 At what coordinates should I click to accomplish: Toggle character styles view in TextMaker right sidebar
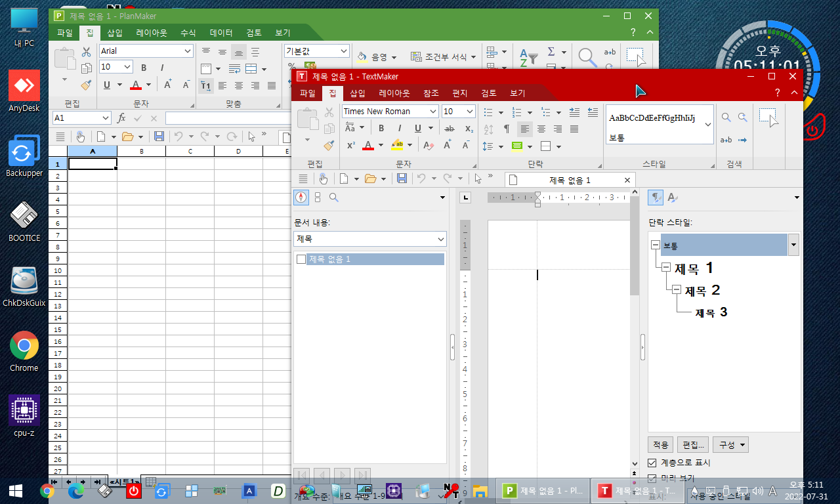(x=672, y=197)
